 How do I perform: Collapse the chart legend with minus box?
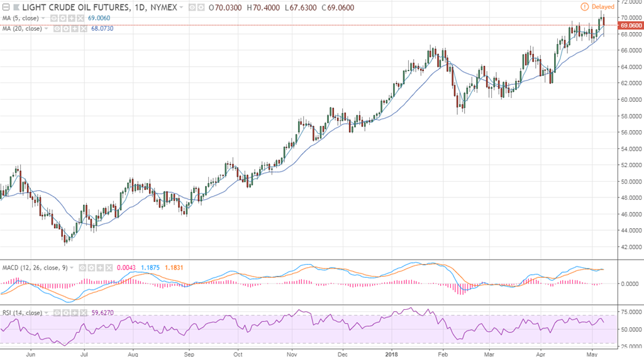click(x=6, y=8)
